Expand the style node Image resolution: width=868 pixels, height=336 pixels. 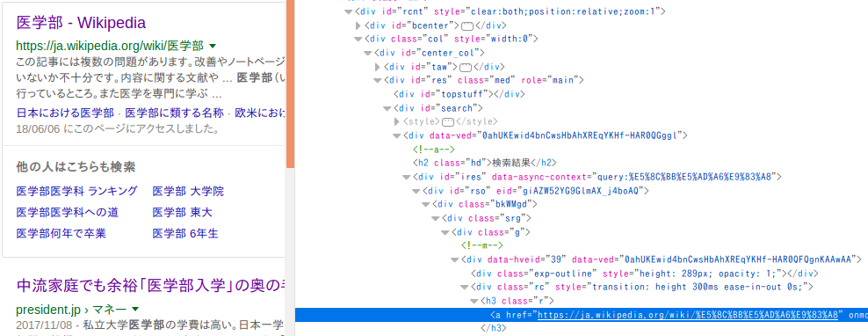pos(397,121)
